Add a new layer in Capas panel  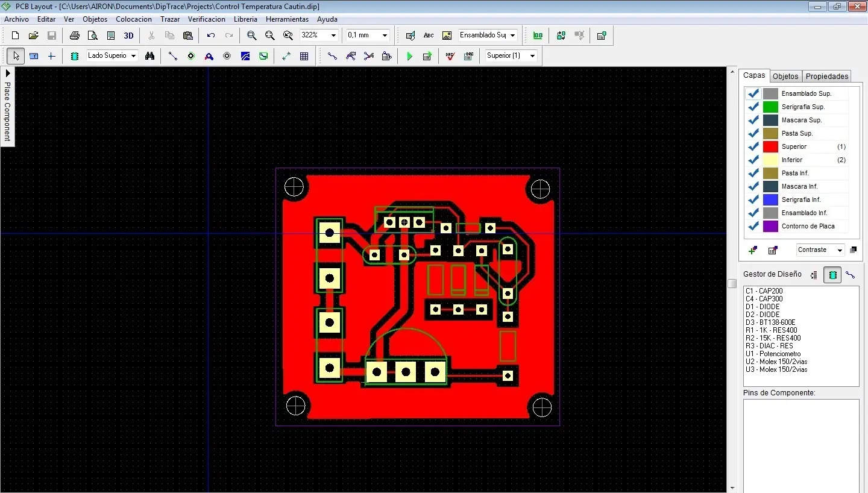click(x=752, y=250)
